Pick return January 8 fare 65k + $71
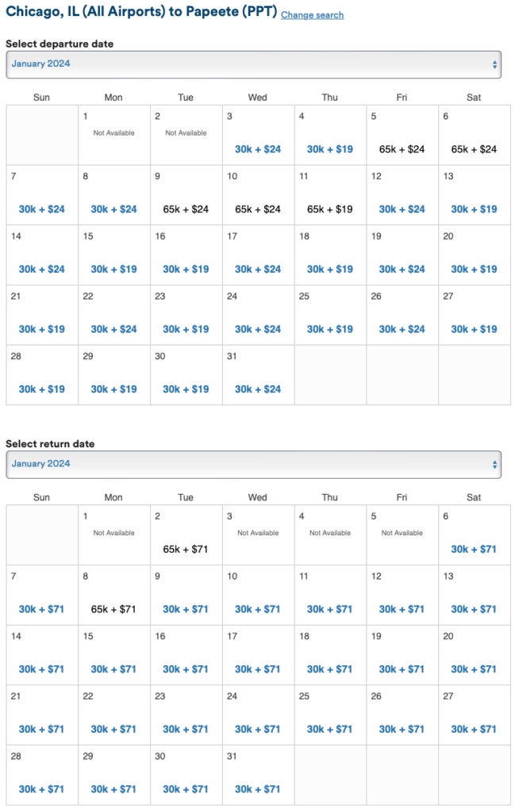The height and width of the screenshot is (812, 515). coord(113,609)
